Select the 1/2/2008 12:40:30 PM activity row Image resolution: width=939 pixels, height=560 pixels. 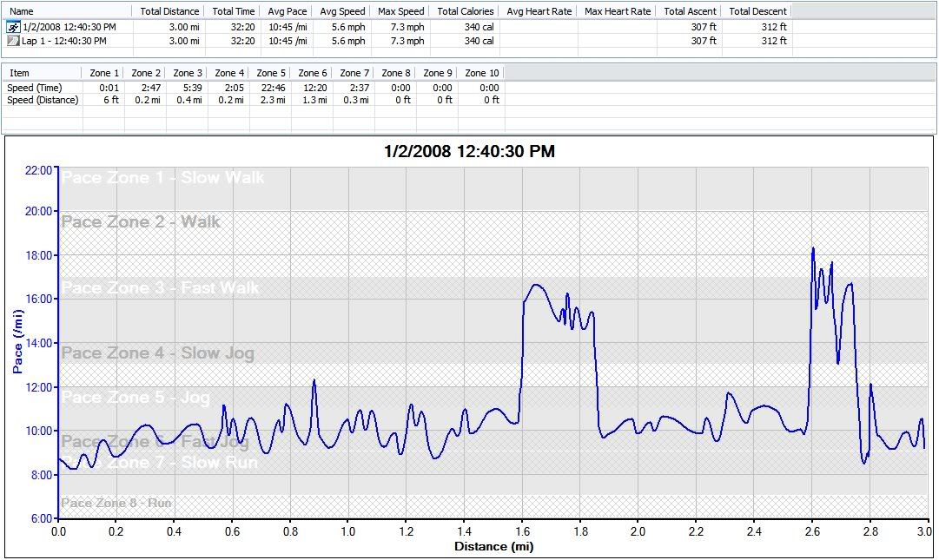pos(69,27)
